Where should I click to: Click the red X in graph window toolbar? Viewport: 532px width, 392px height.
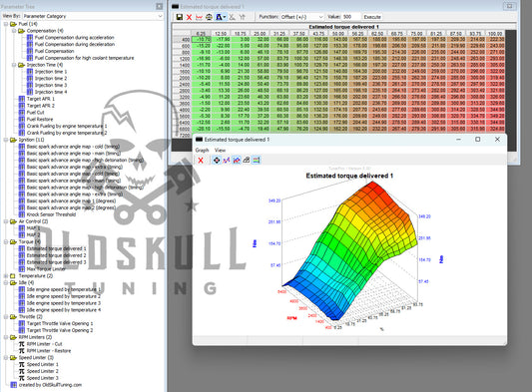[201, 161]
